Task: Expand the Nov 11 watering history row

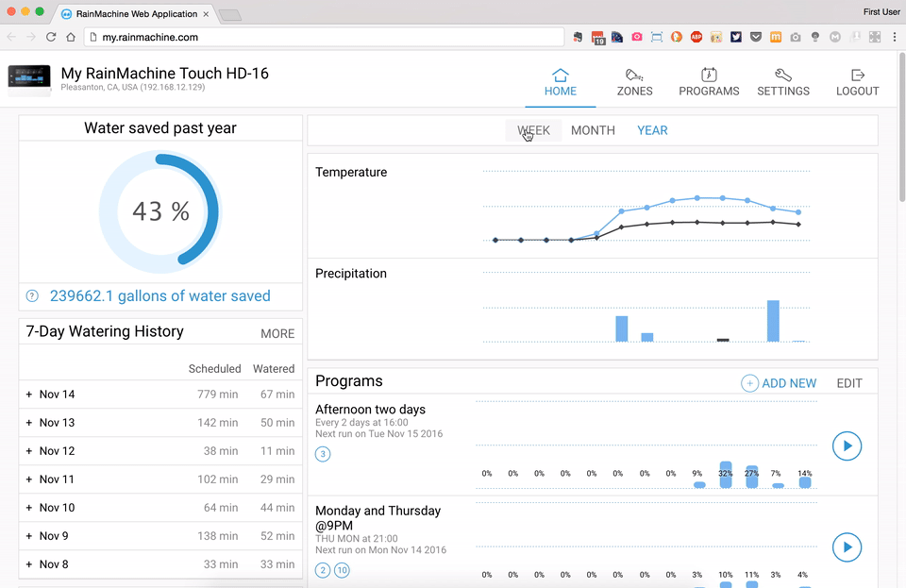Action: click(160, 479)
